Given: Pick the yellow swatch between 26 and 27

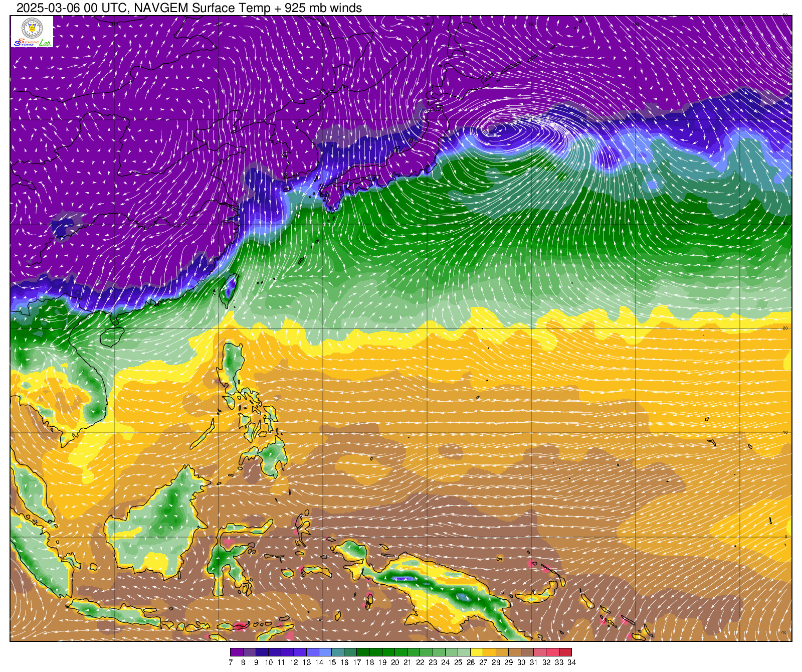Looking at the screenshot, I should pos(477,652).
